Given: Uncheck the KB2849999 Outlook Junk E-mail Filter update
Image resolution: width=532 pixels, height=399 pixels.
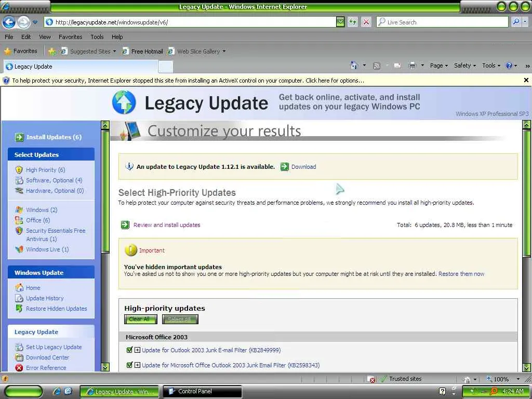Looking at the screenshot, I should pos(129,350).
